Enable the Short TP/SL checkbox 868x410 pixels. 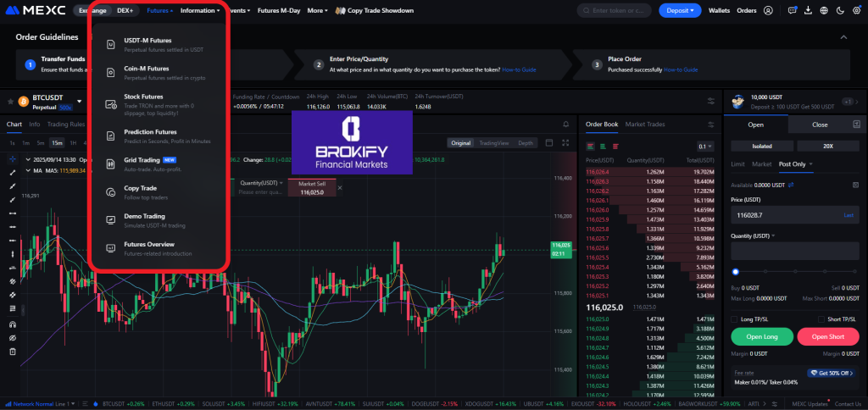pos(821,319)
